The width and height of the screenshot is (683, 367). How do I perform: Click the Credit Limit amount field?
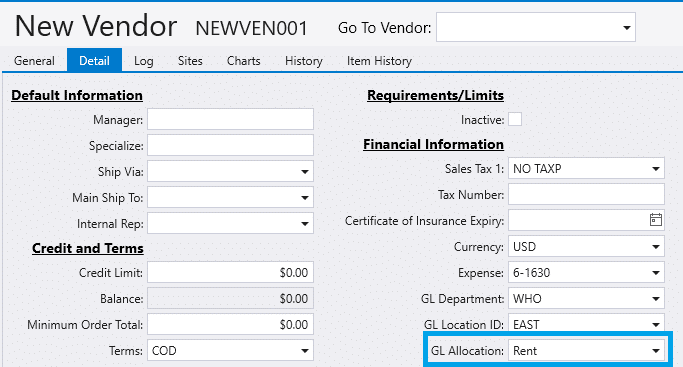click(x=230, y=273)
